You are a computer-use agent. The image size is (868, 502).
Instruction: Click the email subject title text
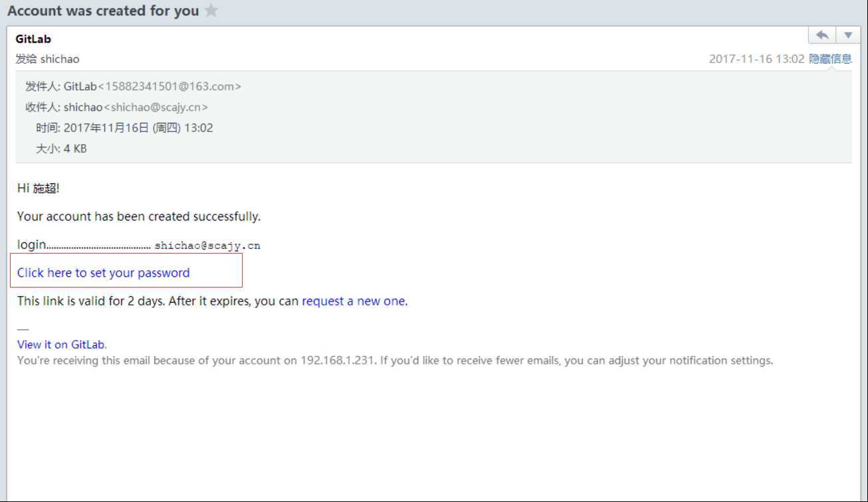pyautogui.click(x=103, y=11)
